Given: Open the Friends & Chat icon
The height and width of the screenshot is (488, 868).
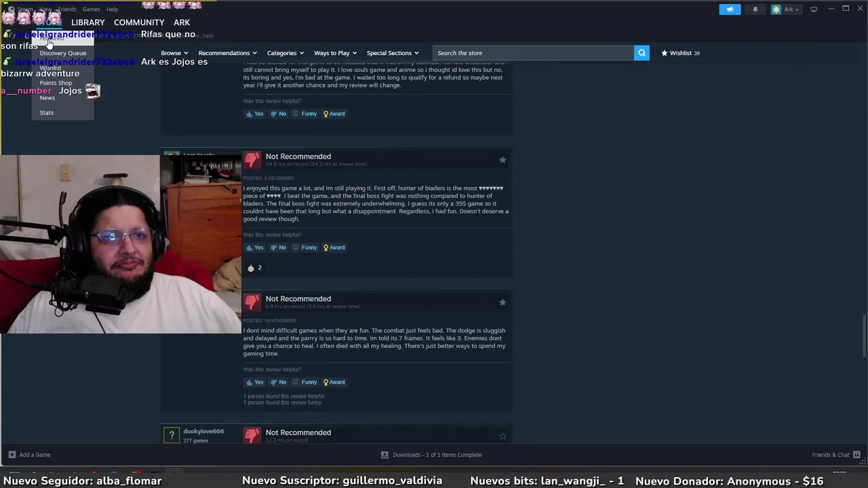Looking at the screenshot, I should click(x=856, y=455).
